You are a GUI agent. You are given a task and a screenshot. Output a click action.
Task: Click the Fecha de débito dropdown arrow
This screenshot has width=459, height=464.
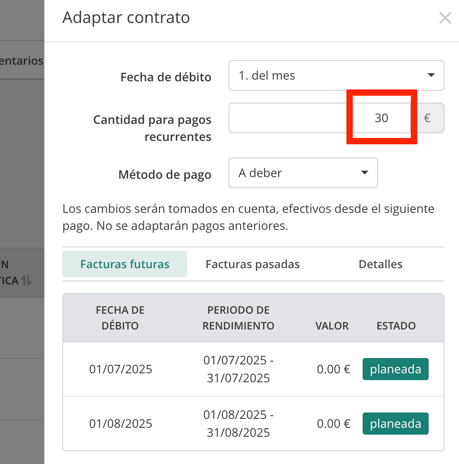431,75
